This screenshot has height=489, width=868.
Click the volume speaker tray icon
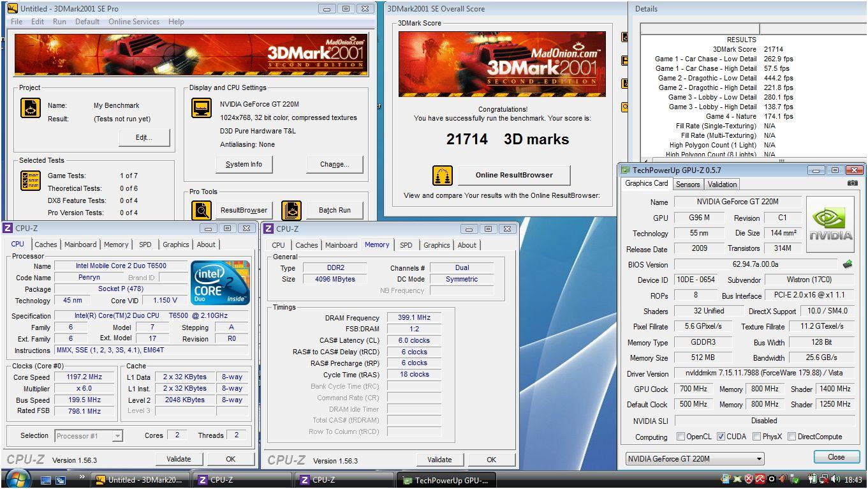coord(835,479)
